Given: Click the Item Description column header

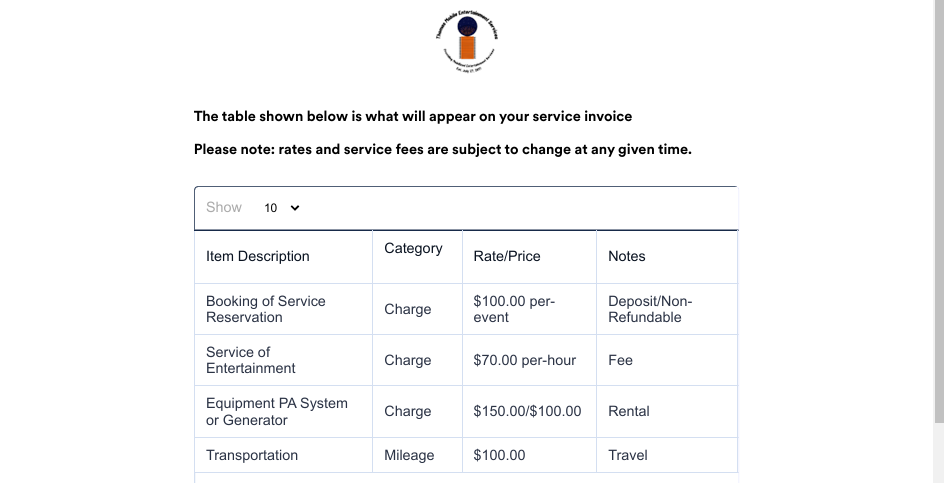Looking at the screenshot, I should [284, 257].
